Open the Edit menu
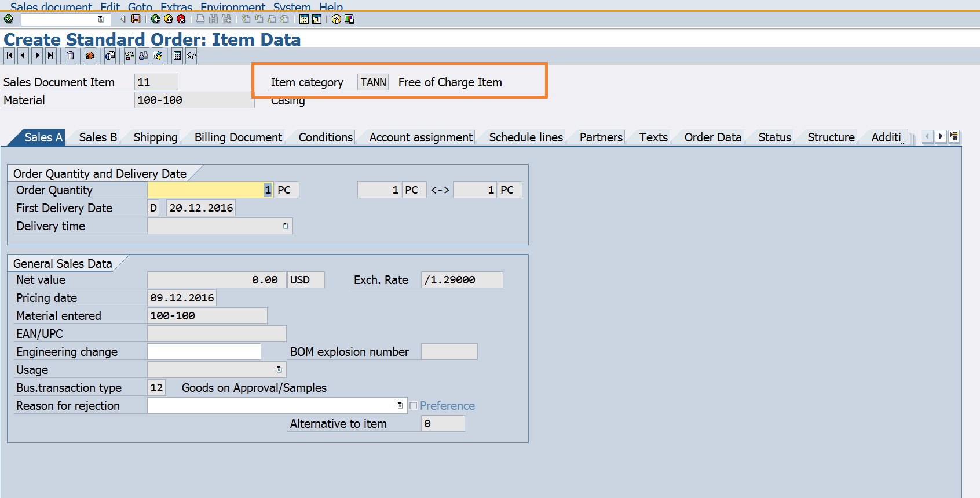Image resolution: width=980 pixels, height=498 pixels. point(109,6)
